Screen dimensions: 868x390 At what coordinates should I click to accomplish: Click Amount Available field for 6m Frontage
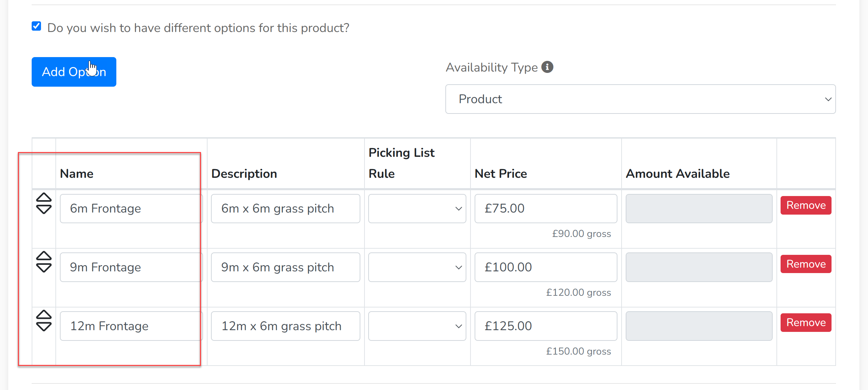coord(699,208)
